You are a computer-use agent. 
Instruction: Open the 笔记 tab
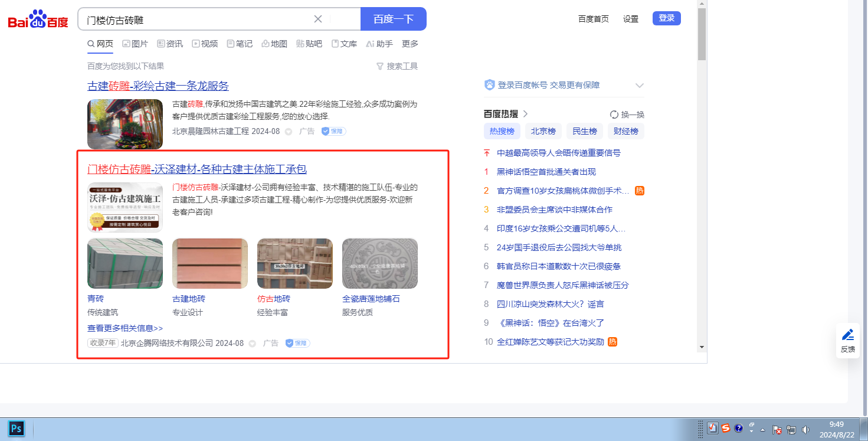(x=240, y=44)
